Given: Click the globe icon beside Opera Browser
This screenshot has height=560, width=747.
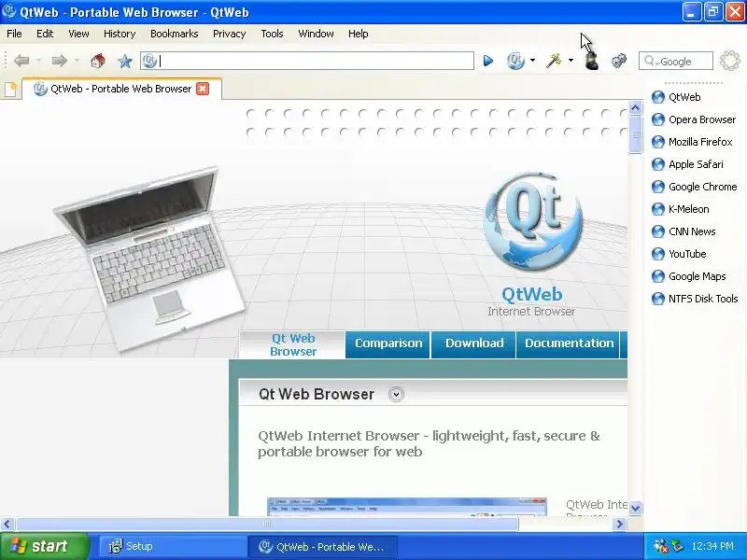Looking at the screenshot, I should coord(658,119).
